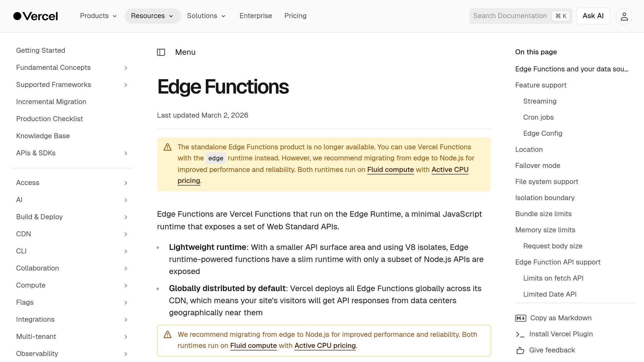The width and height of the screenshot is (644, 362).
Task: Select Getting Started in the sidebar
Action: (x=41, y=50)
